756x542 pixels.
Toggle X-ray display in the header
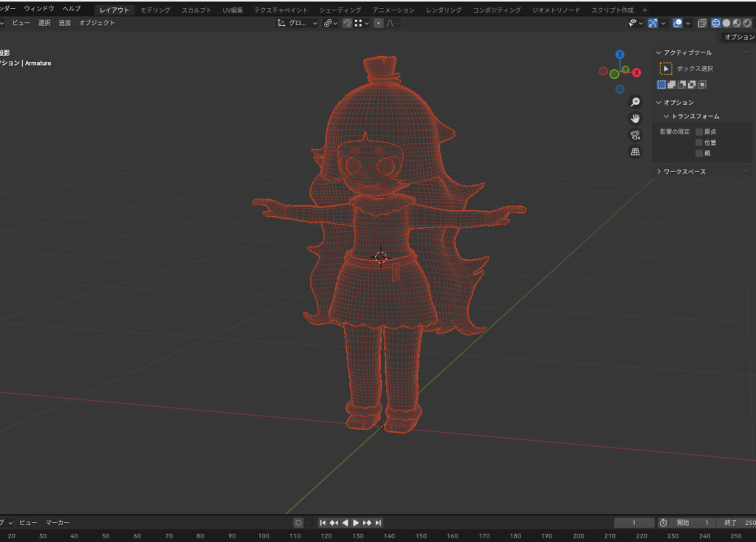tap(701, 23)
